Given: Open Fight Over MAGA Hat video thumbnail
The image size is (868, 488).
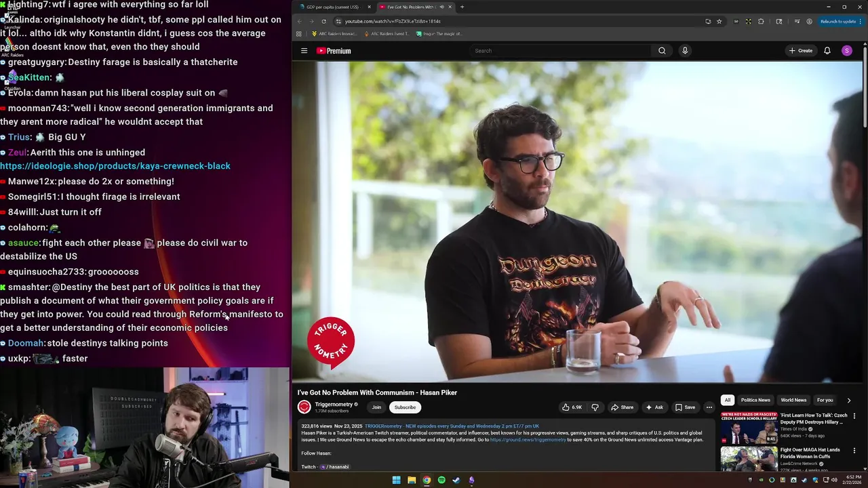Looking at the screenshot, I should [749, 459].
